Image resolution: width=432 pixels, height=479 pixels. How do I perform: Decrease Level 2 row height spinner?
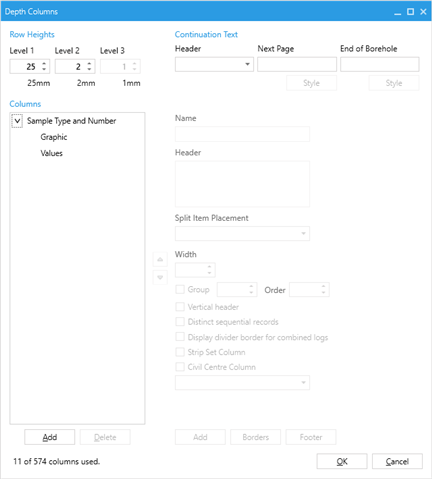(89, 69)
